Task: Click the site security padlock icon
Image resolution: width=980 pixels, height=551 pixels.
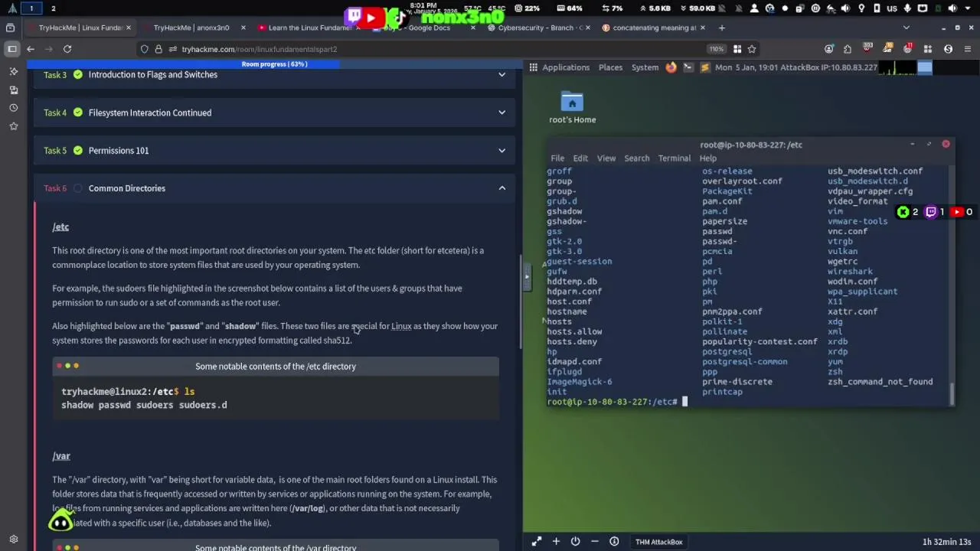Action: tap(158, 49)
